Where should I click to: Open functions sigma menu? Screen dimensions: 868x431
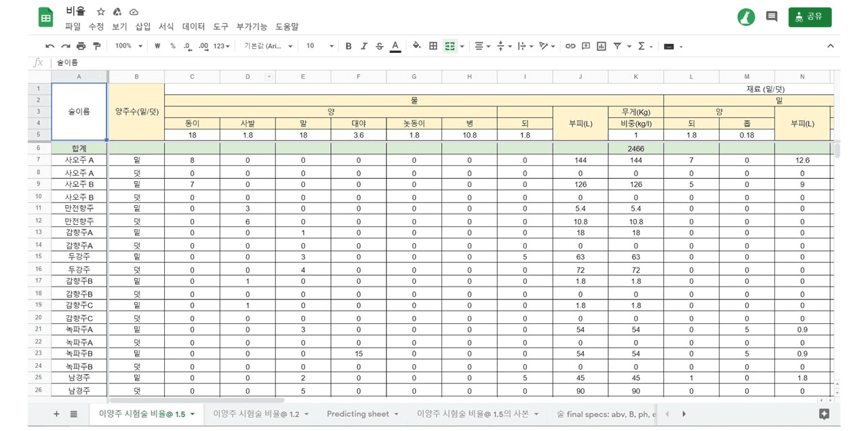[645, 46]
